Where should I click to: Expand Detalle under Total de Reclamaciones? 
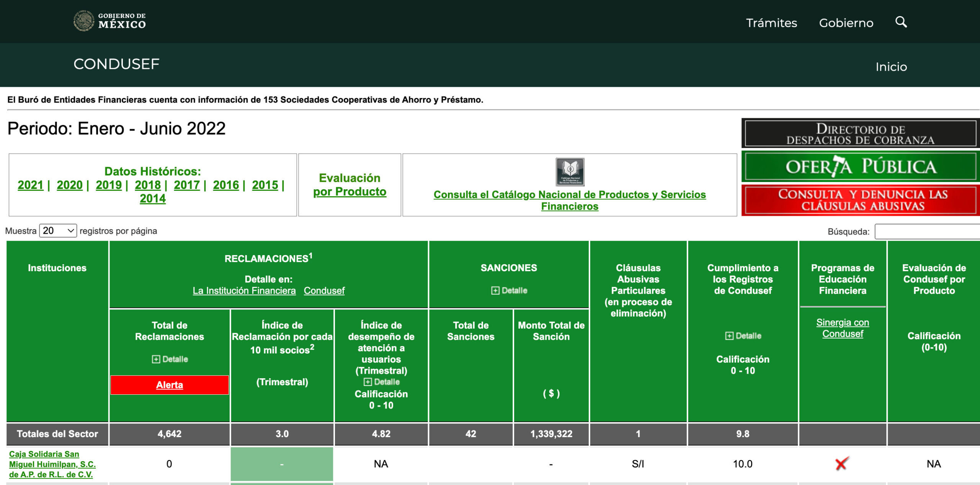(170, 359)
